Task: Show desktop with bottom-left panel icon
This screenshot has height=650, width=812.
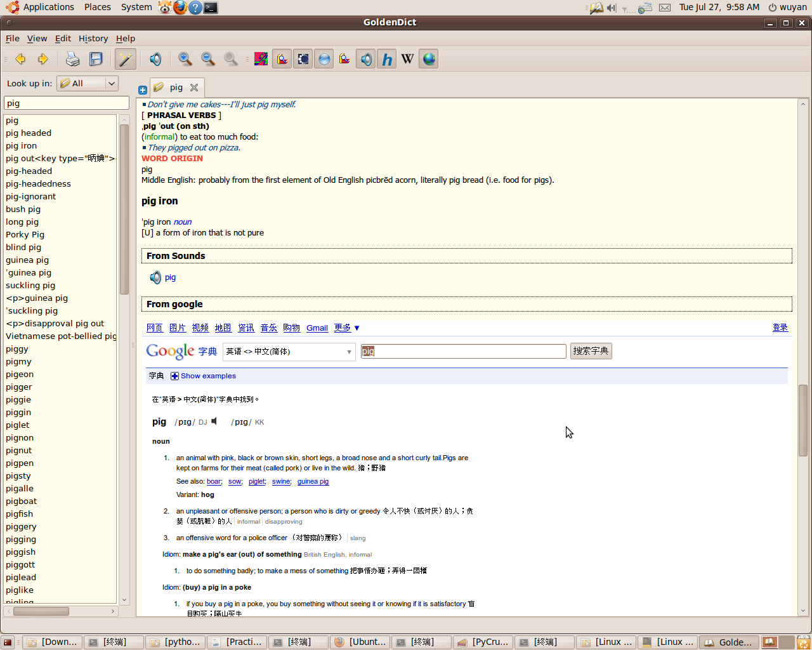Action: pos(8,642)
